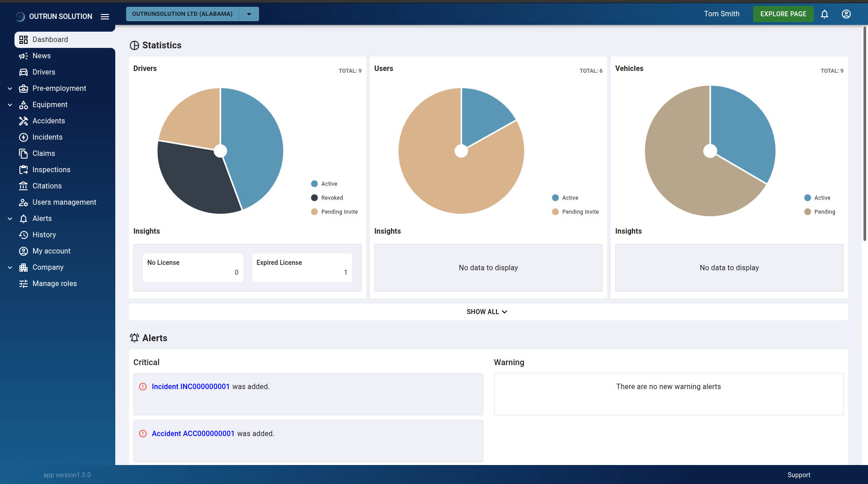Toggle Revoked legend in Drivers chart
This screenshot has height=484, width=868.
[x=332, y=198]
